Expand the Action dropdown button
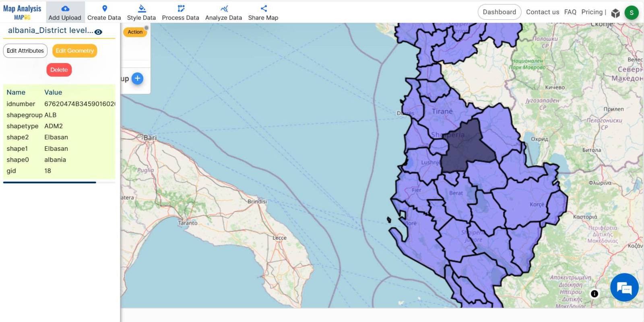The image size is (644, 322). 135,32
